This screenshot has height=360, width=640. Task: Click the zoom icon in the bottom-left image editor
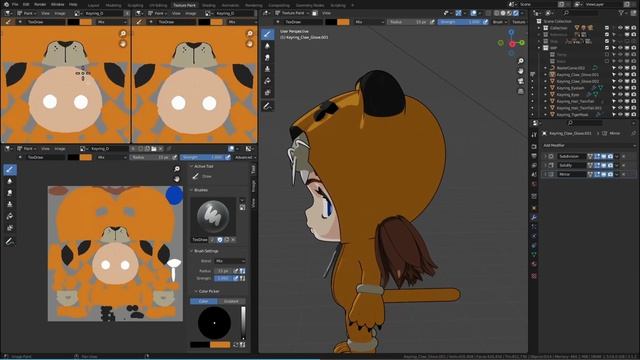click(177, 169)
